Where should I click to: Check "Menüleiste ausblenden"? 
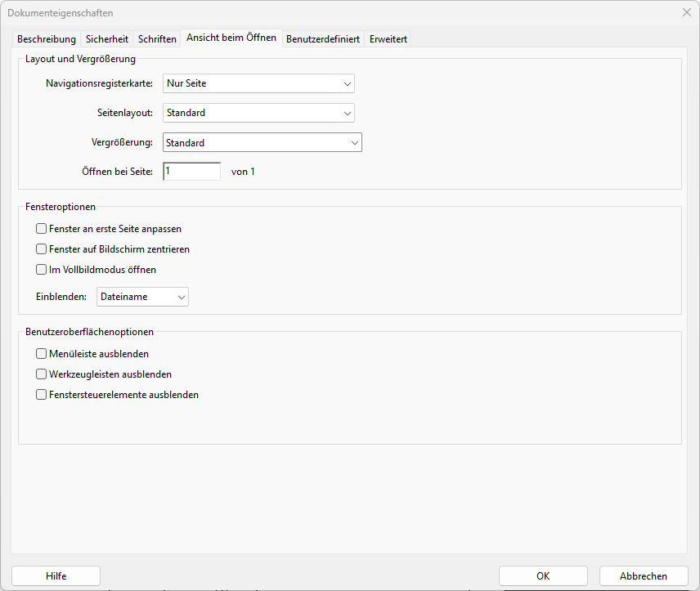tap(41, 353)
